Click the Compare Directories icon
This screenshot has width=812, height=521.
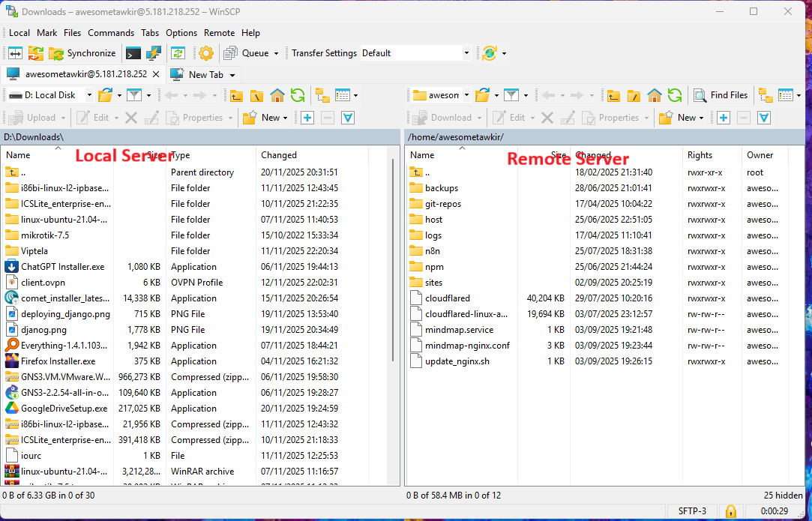pyautogui.click(x=15, y=53)
